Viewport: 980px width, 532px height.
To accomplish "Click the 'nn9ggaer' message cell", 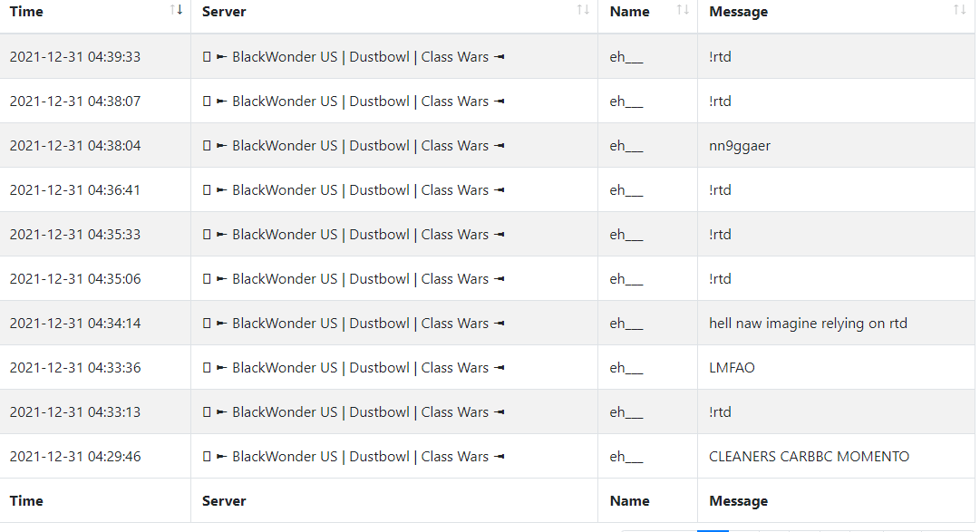I will 740,146.
